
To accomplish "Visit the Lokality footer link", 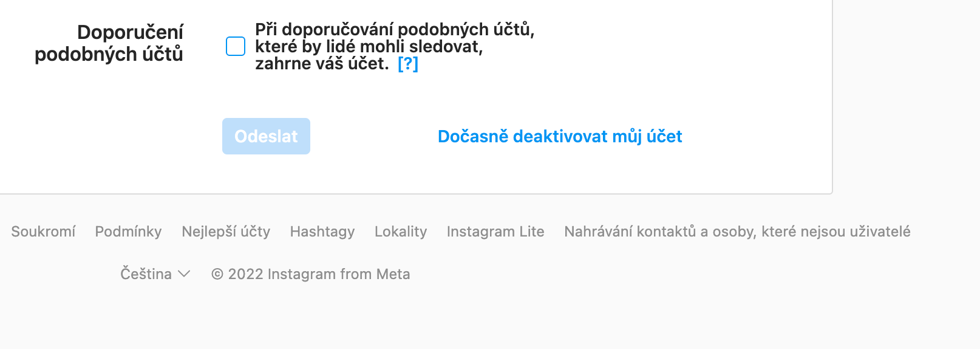I will click(401, 232).
